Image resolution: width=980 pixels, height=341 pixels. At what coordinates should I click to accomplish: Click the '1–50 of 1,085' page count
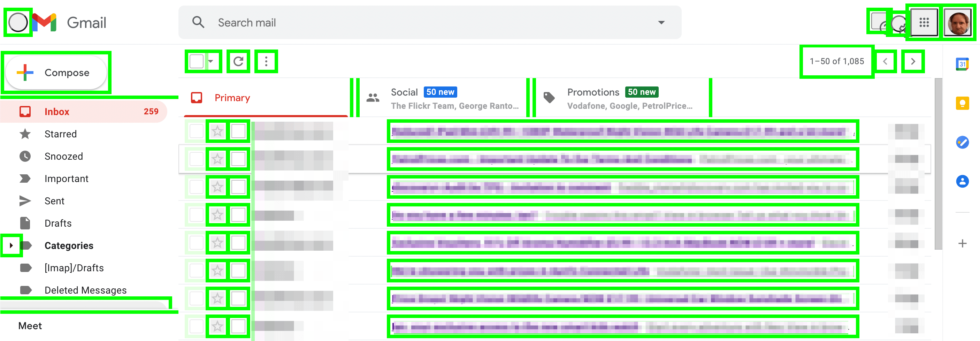coord(837,61)
